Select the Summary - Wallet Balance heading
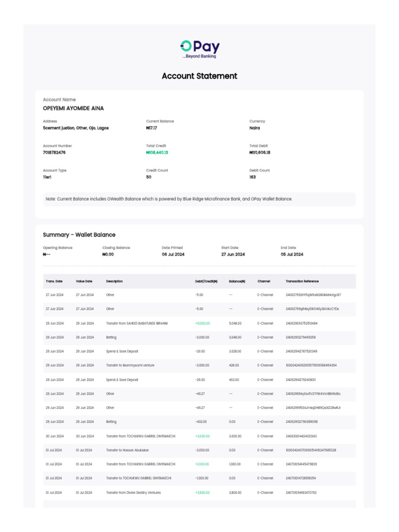This screenshot has width=399, height=532. tap(79, 235)
